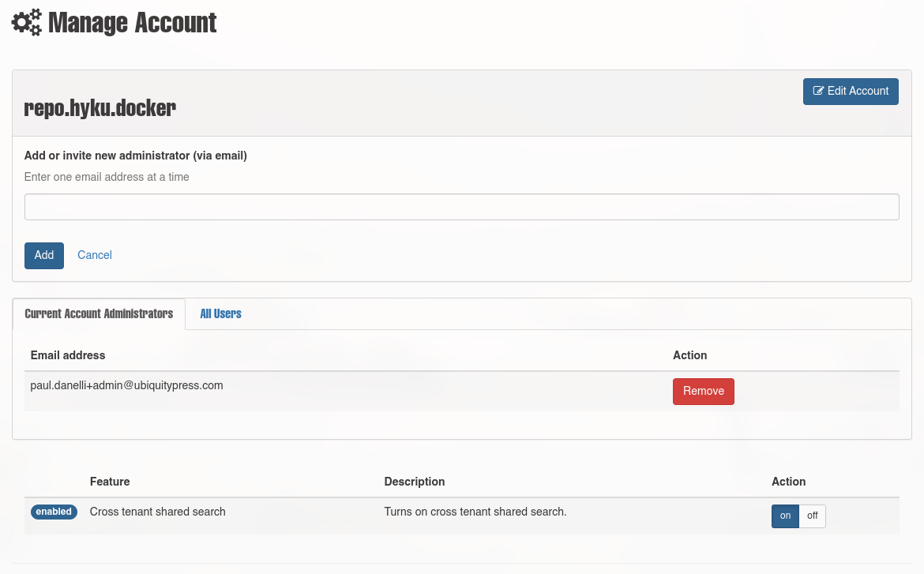
Task: Cancel adding a new administrator
Action: click(x=94, y=255)
